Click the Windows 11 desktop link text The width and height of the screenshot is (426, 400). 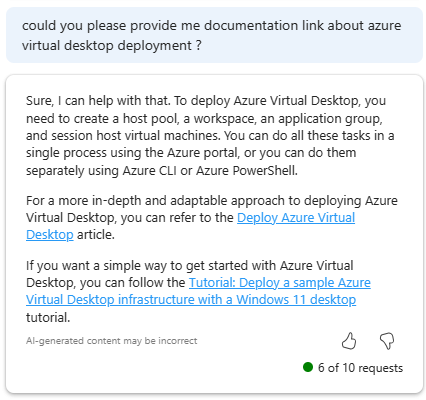296,299
